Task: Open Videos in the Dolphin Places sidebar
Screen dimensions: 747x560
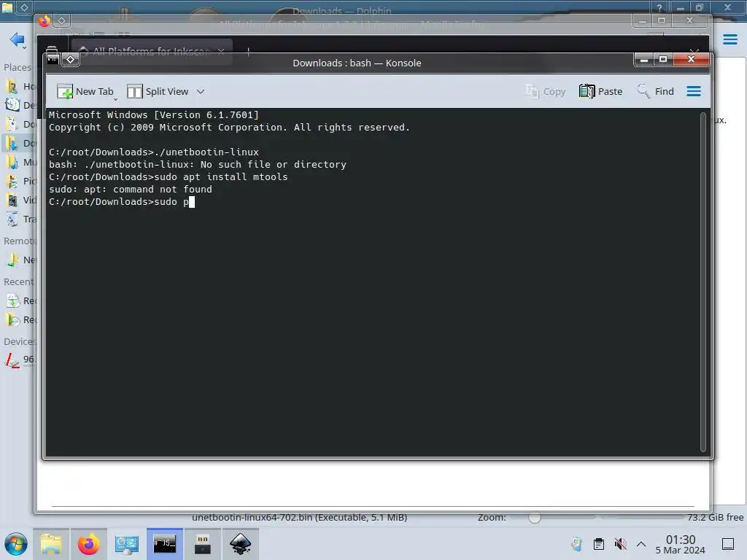Action: coord(19,200)
